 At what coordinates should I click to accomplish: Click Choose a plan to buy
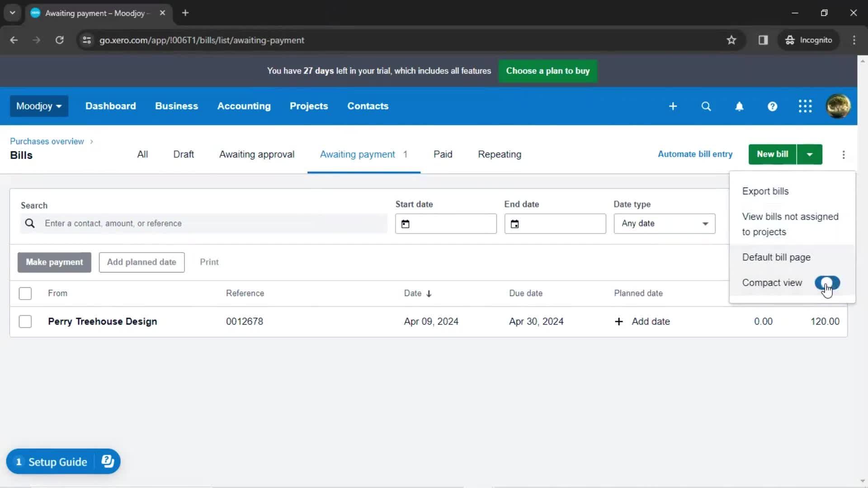coord(548,71)
